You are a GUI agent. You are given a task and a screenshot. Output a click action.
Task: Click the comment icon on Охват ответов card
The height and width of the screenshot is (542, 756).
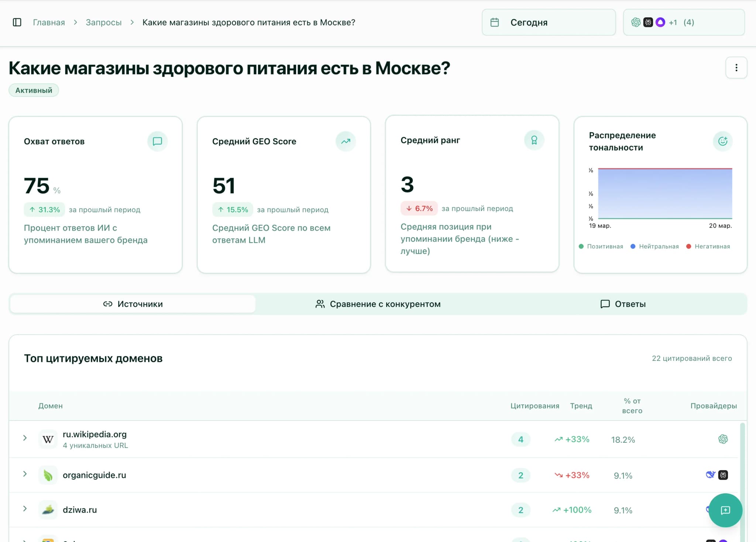pyautogui.click(x=157, y=141)
